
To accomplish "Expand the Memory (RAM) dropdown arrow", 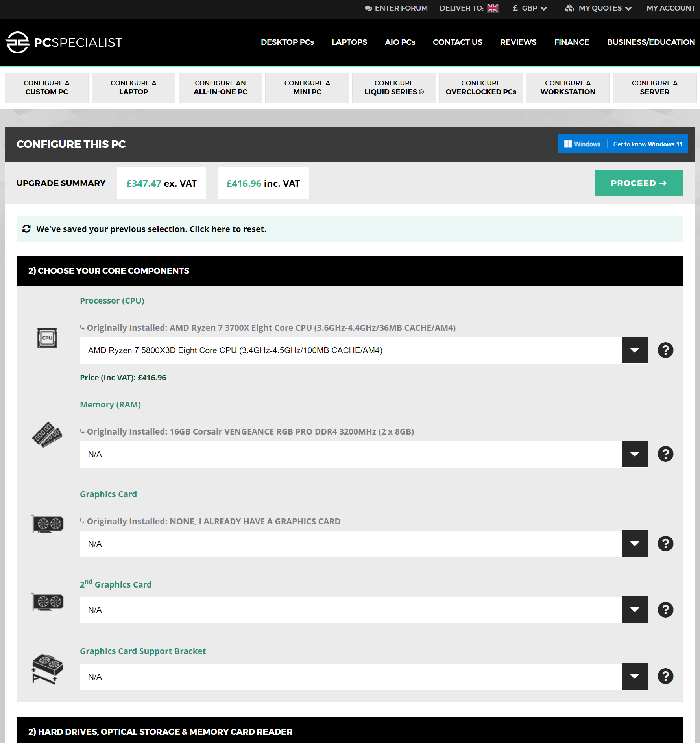I will pyautogui.click(x=634, y=454).
